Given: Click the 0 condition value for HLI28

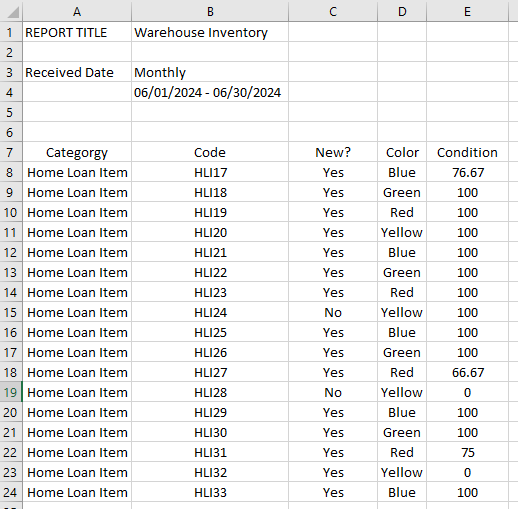Looking at the screenshot, I should pyautogui.click(x=467, y=392).
